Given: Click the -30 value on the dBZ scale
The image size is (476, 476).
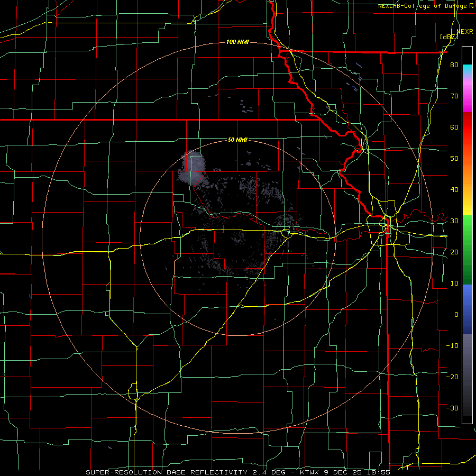Looking at the screenshot, I should click(x=452, y=408).
